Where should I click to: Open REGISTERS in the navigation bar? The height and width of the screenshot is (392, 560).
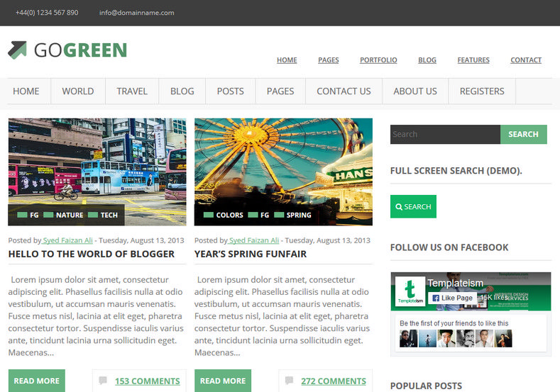(x=482, y=91)
